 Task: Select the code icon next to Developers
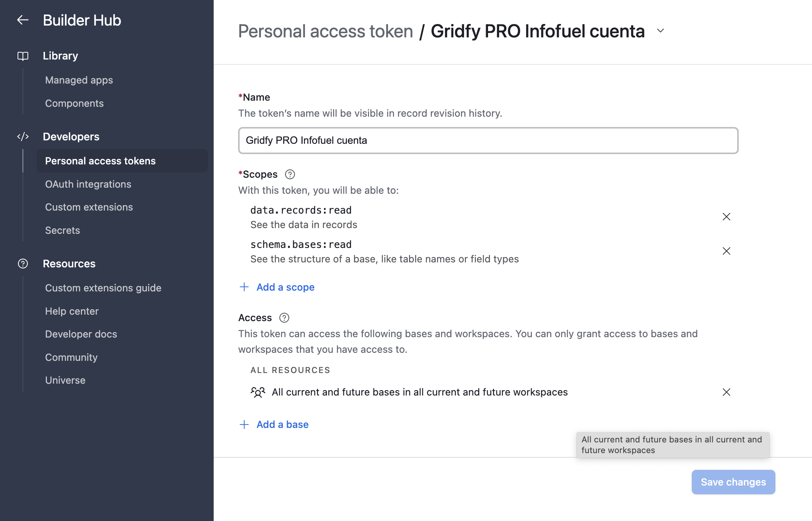pos(23,137)
